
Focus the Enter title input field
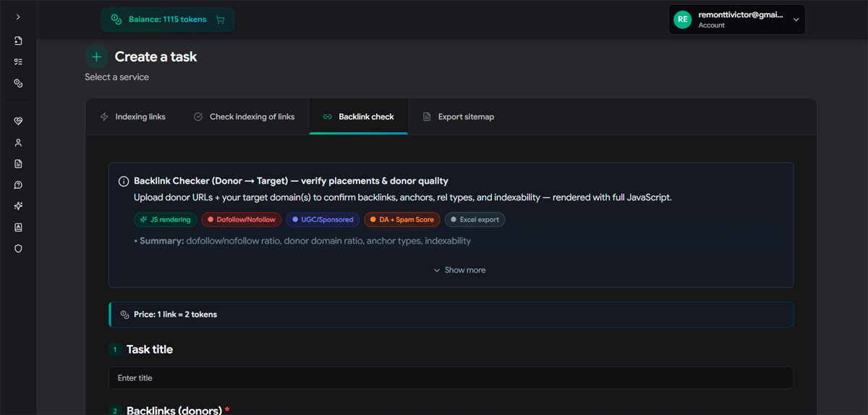[x=451, y=378]
